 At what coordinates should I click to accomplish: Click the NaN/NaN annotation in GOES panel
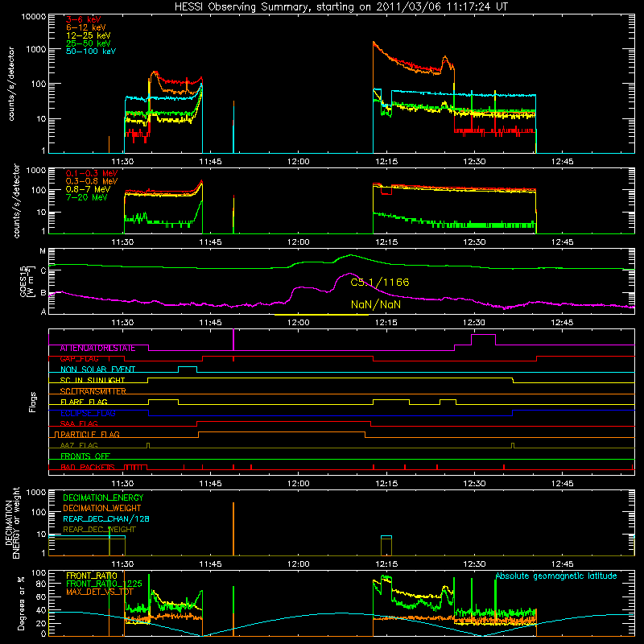376,304
